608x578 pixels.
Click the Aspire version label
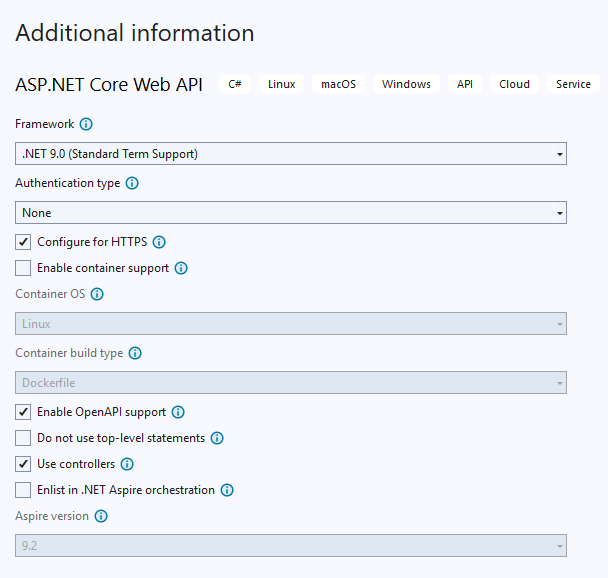click(52, 516)
